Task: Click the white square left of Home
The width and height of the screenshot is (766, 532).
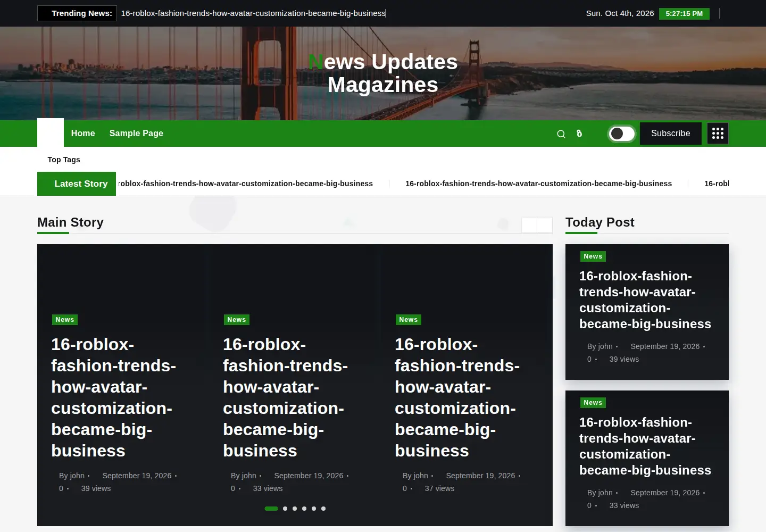Action: pyautogui.click(x=51, y=132)
